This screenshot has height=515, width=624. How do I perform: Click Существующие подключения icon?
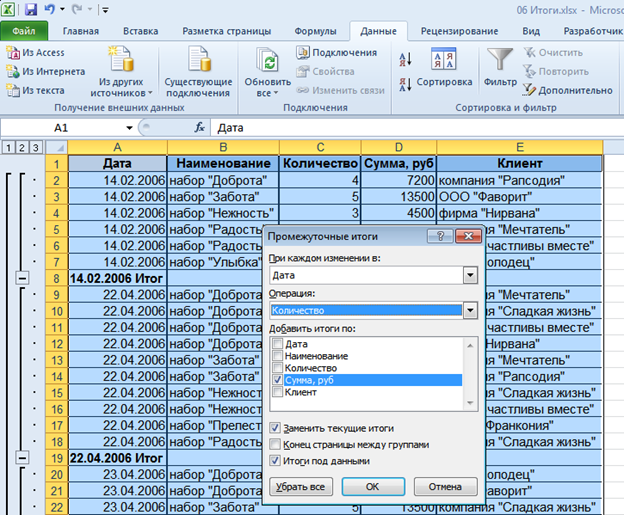[198, 59]
